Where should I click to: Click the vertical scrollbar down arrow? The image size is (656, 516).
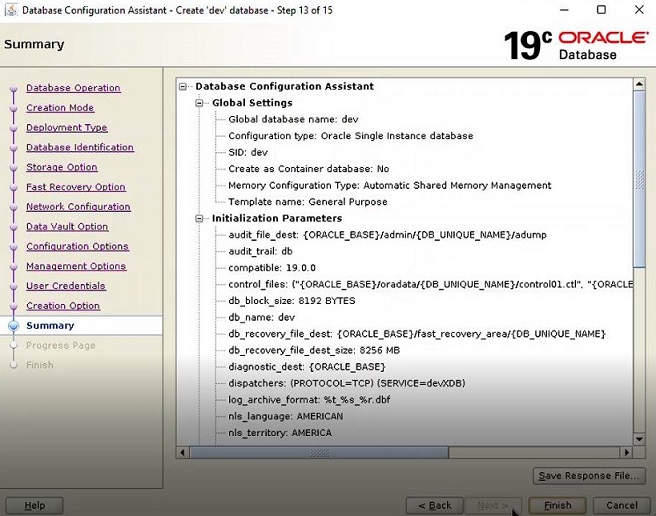point(639,439)
